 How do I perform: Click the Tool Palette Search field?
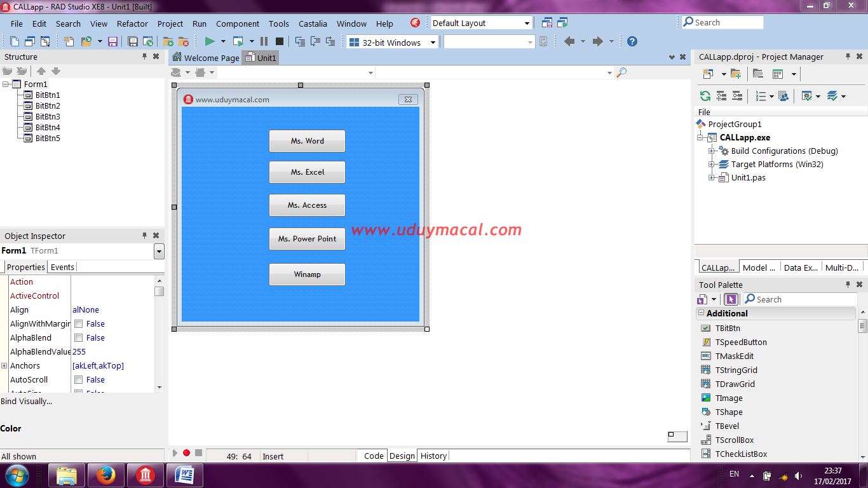[799, 299]
